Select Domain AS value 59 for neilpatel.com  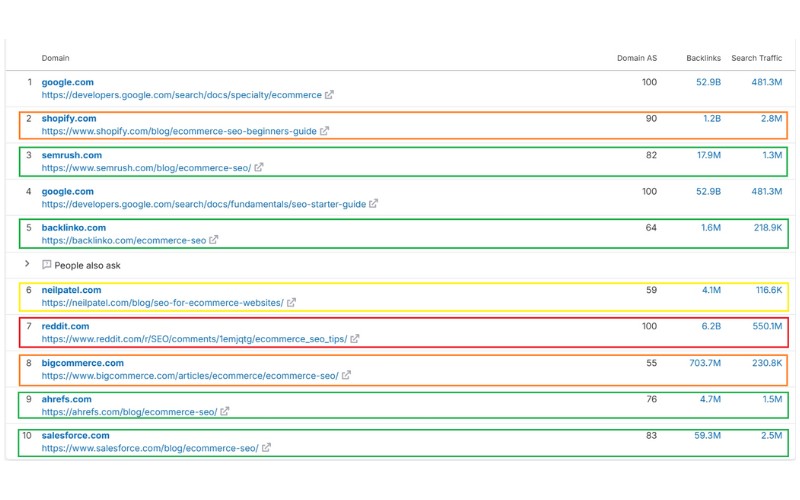[x=652, y=290]
